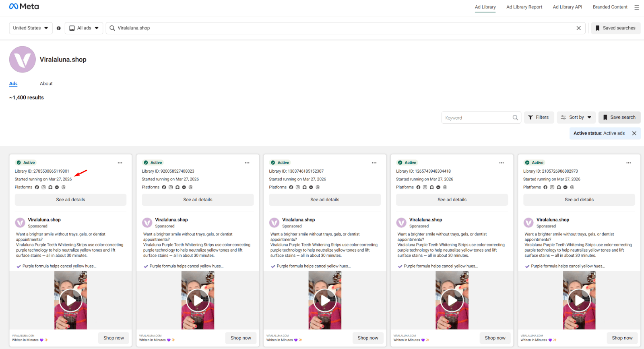Viewport: 644px width, 349px height.
Task: Click Threads platform icon on ad 1303746185152307
Action: tap(318, 187)
